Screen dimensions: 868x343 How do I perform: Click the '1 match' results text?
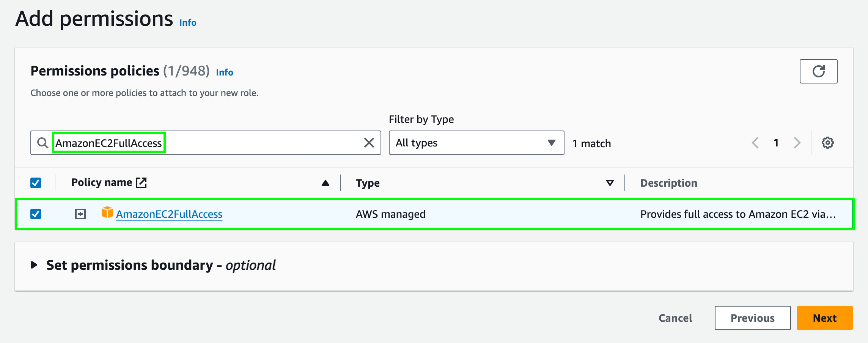tap(592, 143)
